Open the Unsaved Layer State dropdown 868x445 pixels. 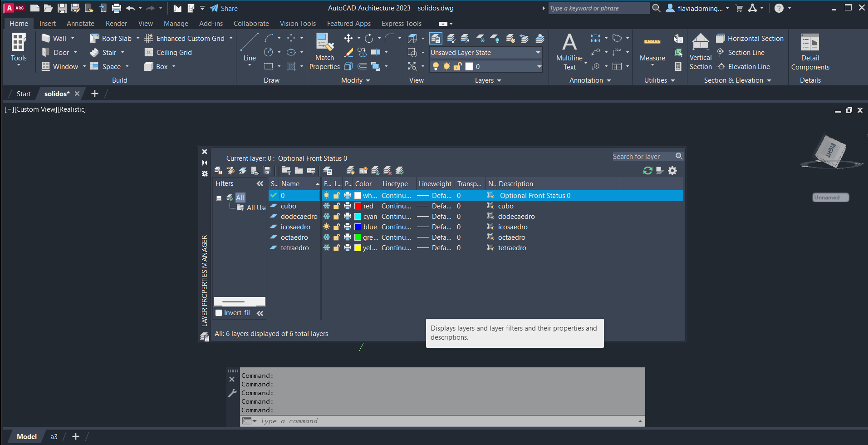point(485,53)
